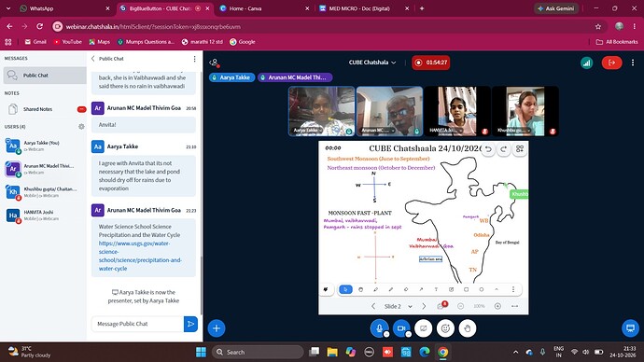The width and height of the screenshot is (644, 362).
Task: Open the connection status signal icon
Action: click(586, 63)
